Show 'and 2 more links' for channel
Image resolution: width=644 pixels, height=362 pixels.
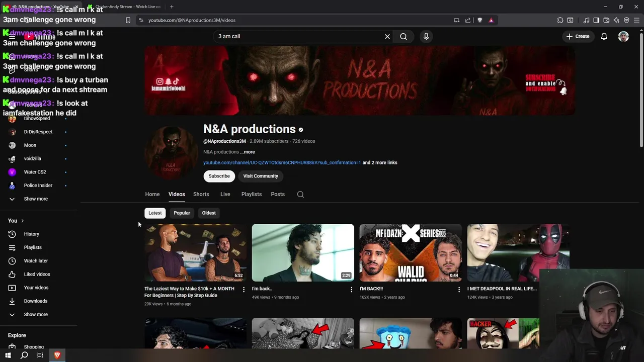[x=380, y=163]
